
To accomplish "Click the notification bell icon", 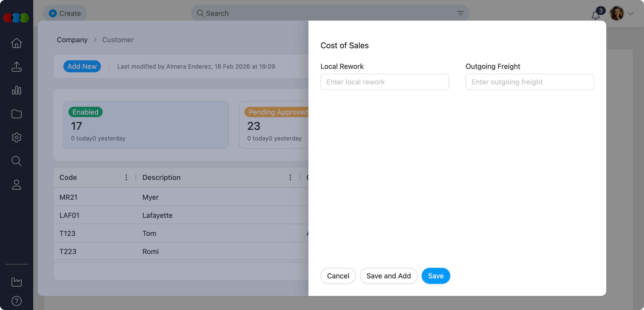I will [595, 16].
